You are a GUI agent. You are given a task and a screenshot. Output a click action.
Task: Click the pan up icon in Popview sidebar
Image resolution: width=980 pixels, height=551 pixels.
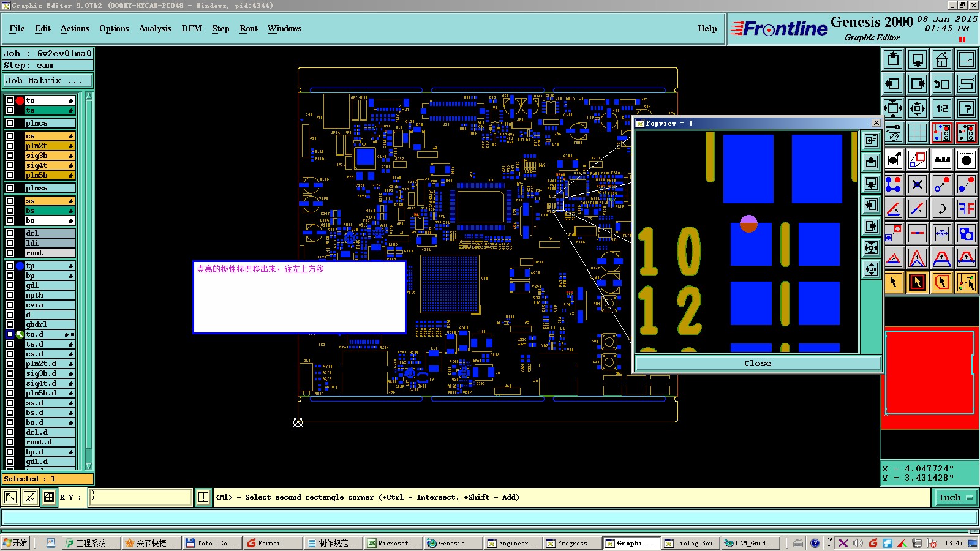(871, 162)
